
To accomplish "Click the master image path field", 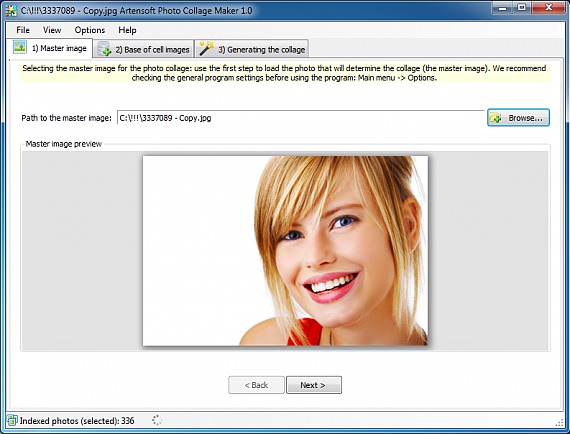I will pyautogui.click(x=300, y=118).
